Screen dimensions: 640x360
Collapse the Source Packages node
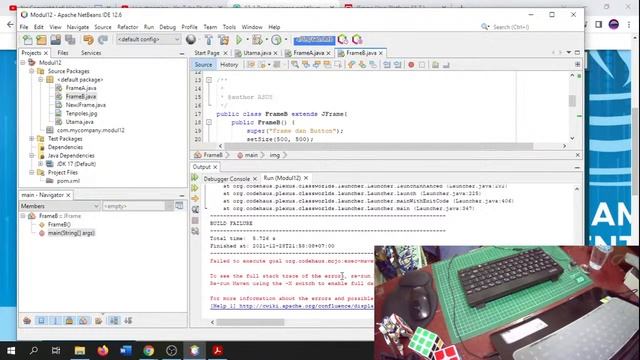tap(31, 71)
